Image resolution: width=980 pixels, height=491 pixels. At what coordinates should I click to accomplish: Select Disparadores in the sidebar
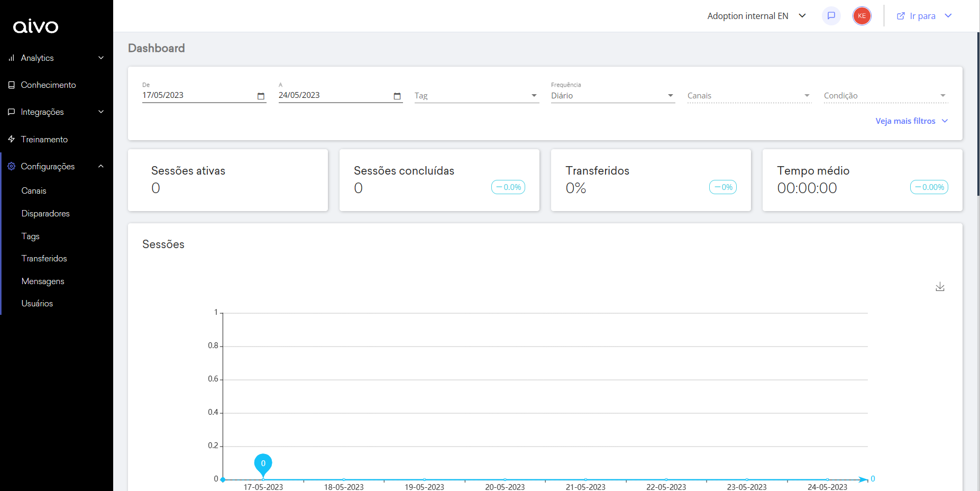point(45,214)
